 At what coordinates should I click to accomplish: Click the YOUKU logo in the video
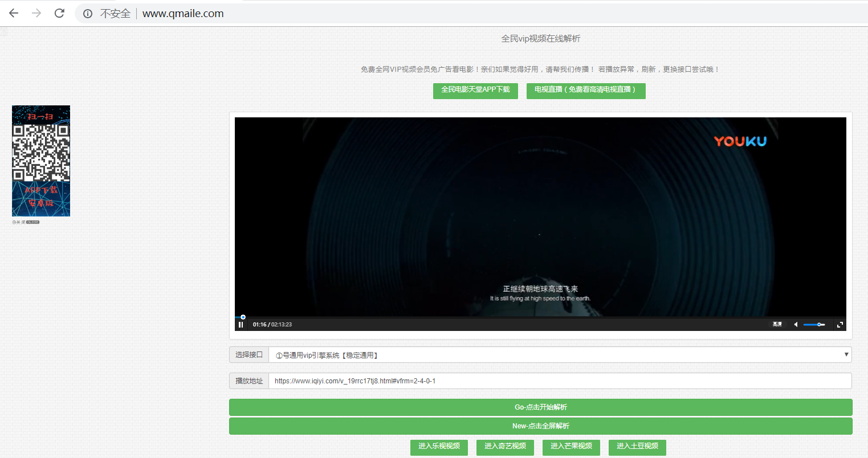[x=740, y=141]
